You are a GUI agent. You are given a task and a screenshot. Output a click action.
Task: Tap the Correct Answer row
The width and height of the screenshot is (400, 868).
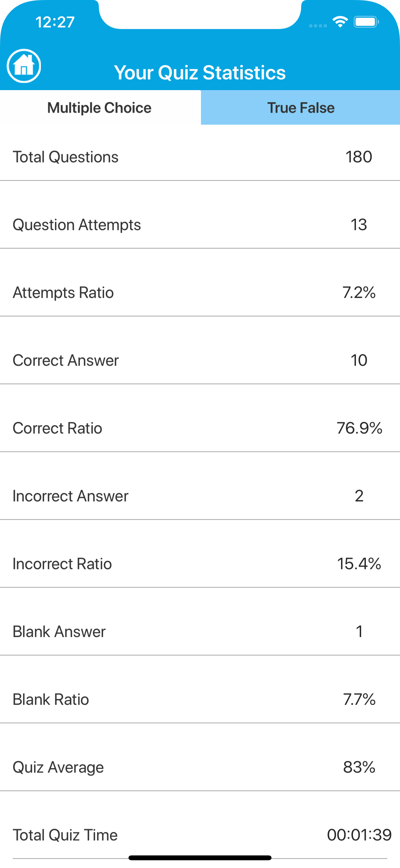tap(200, 360)
